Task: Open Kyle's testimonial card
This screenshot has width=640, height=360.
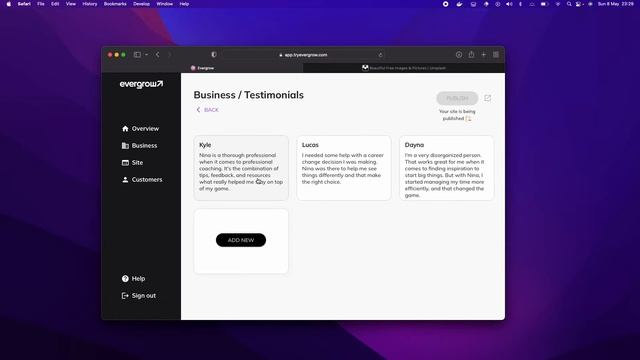Action: point(241,168)
